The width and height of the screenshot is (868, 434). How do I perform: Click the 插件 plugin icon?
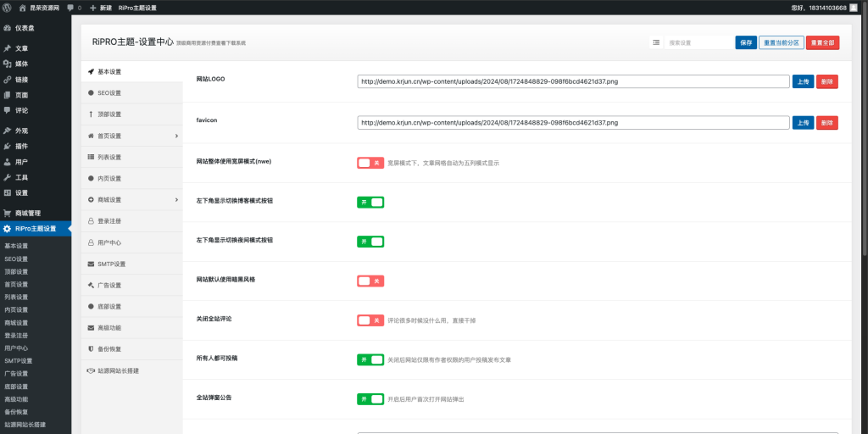7,147
